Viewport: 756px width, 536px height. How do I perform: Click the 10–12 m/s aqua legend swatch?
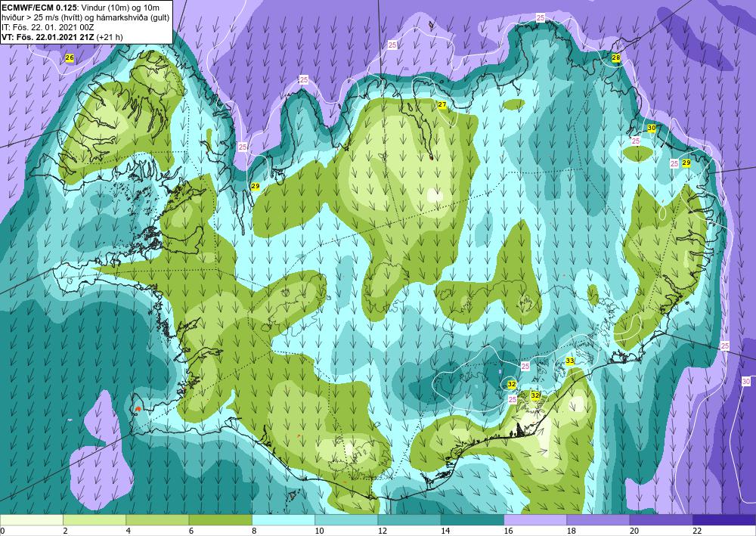(346, 520)
